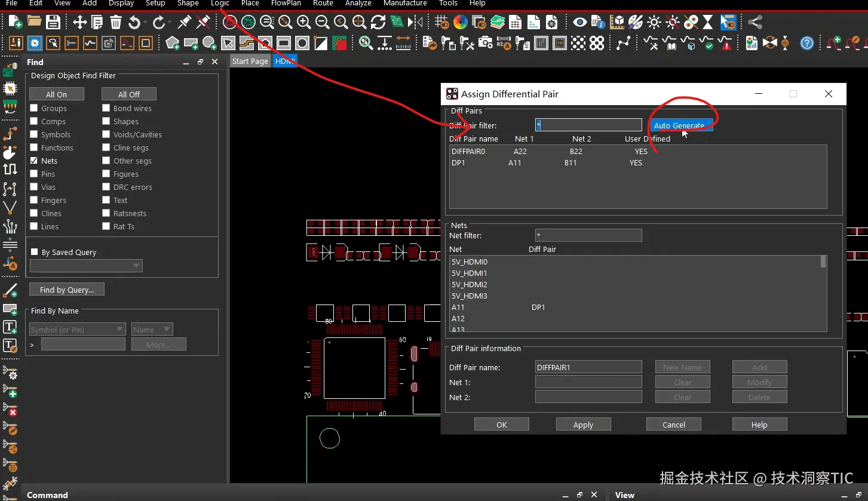
Task: Click the Zoom Out magnifier
Action: 323,23
